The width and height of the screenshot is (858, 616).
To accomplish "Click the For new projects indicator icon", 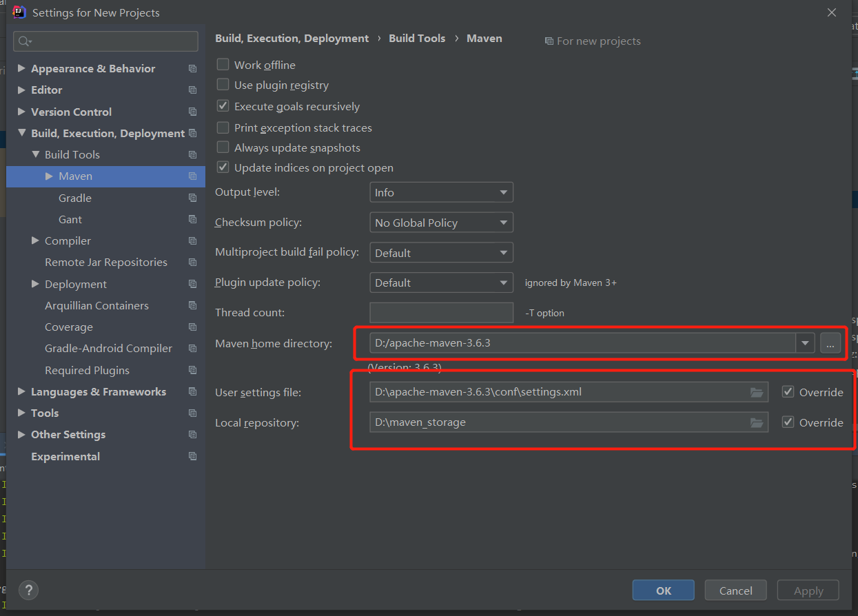I will [549, 41].
